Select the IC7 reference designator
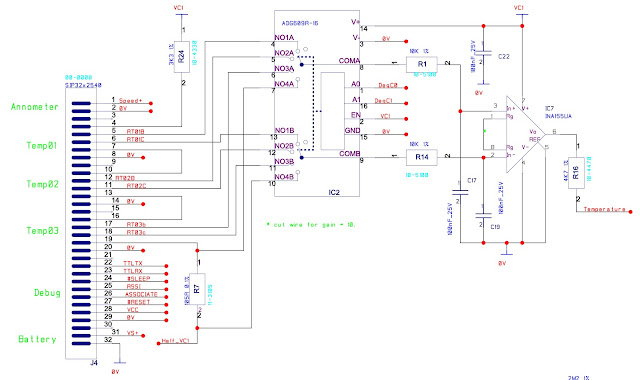Screen dimensions: 640x380 tap(550, 109)
